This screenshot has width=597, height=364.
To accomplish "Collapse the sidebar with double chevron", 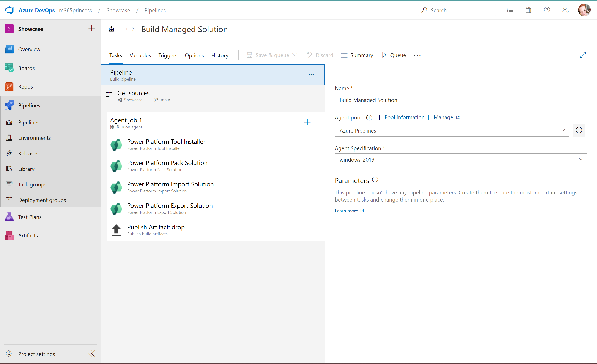I will click(91, 354).
